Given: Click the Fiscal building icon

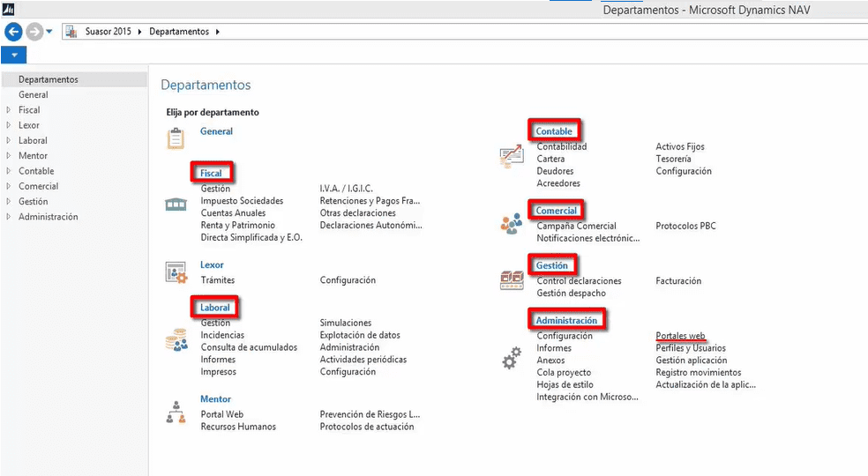Looking at the screenshot, I should click(x=176, y=205).
